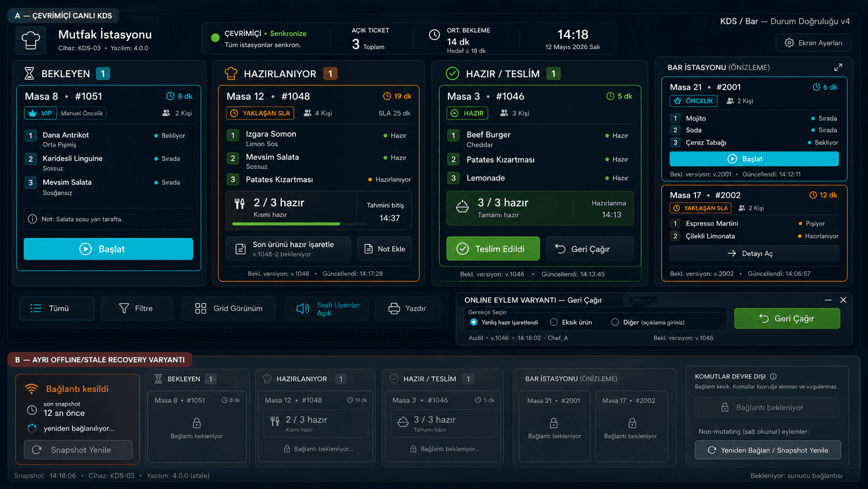This screenshot has height=489, width=868.
Task: Switch to Grid Görünüm
Action: [x=229, y=309]
